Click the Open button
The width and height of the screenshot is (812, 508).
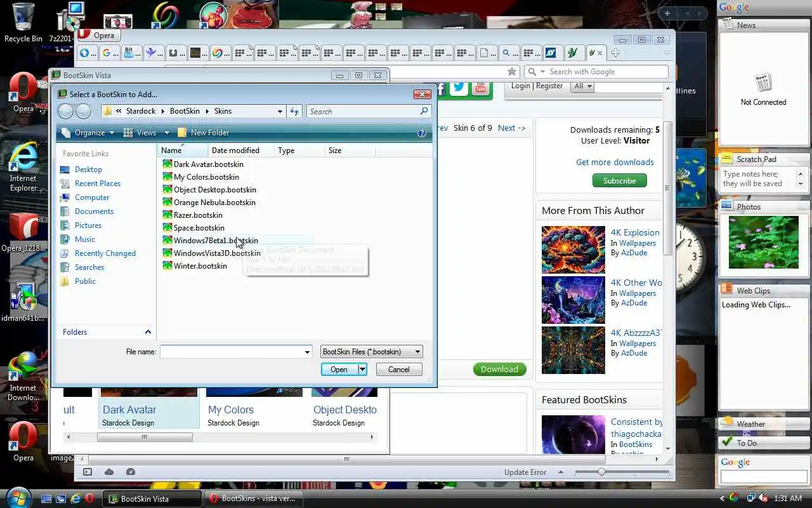[339, 370]
